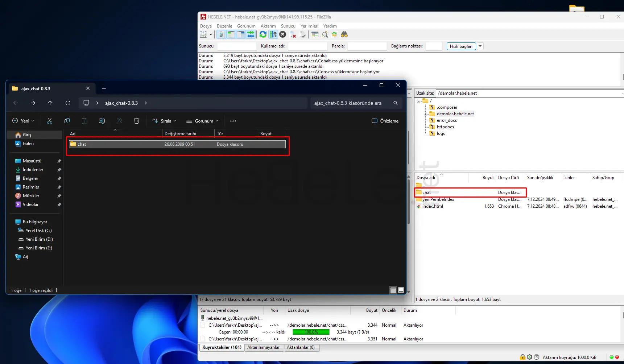
Task: Click the Sunucu input field
Action: click(237, 46)
